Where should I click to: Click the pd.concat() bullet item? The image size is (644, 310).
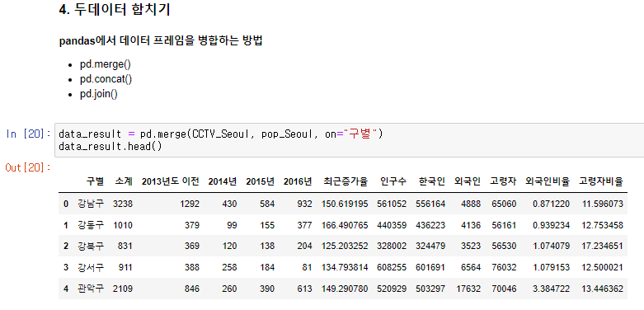point(106,79)
